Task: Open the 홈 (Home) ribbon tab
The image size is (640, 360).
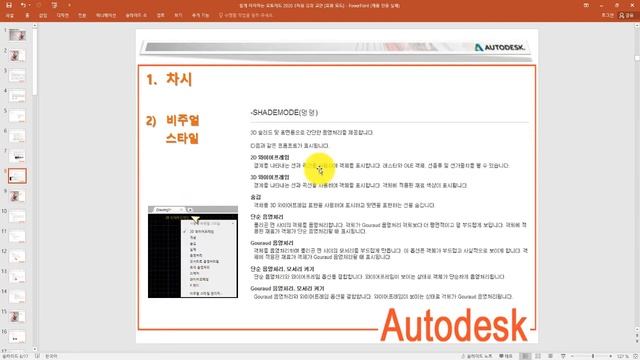Action: point(27,16)
